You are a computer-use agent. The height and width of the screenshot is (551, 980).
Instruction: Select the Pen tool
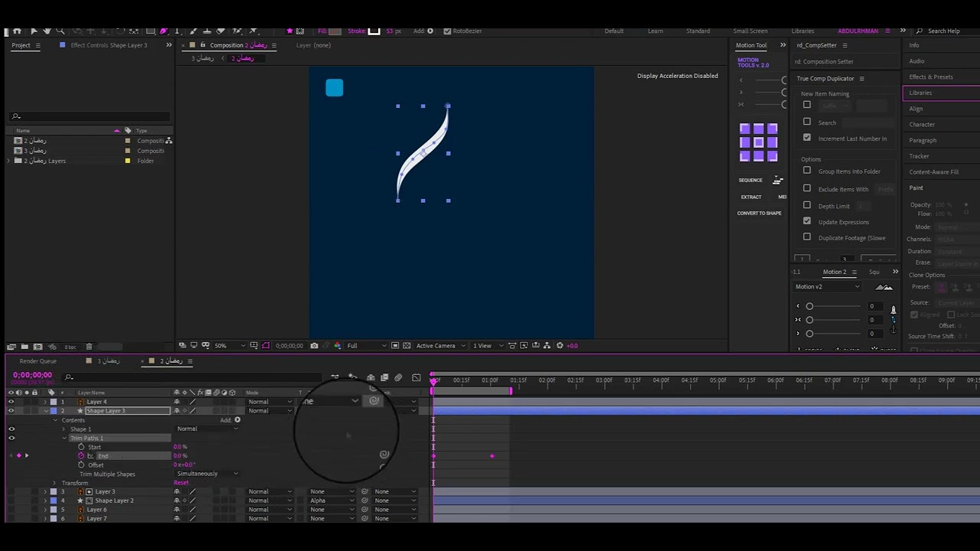[164, 31]
